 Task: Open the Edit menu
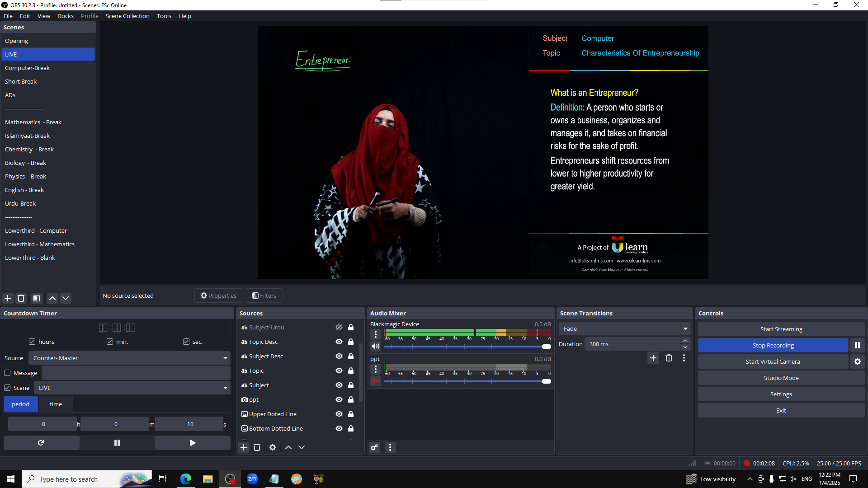point(25,16)
